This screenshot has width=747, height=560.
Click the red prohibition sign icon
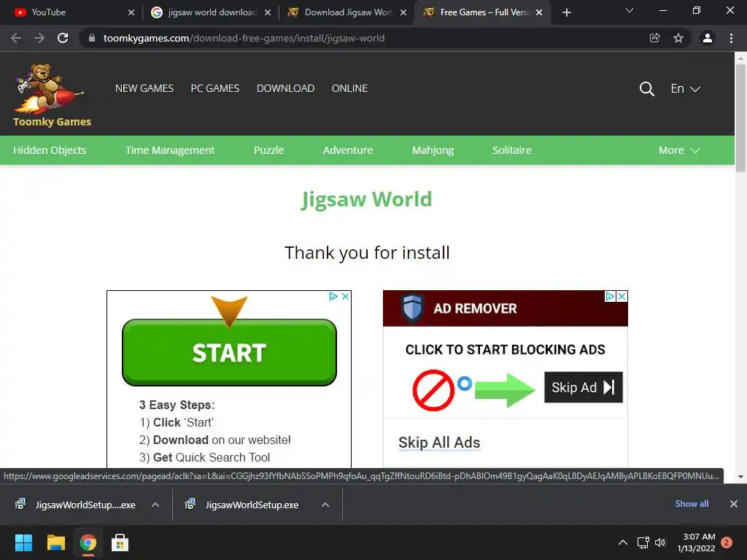tap(433, 390)
